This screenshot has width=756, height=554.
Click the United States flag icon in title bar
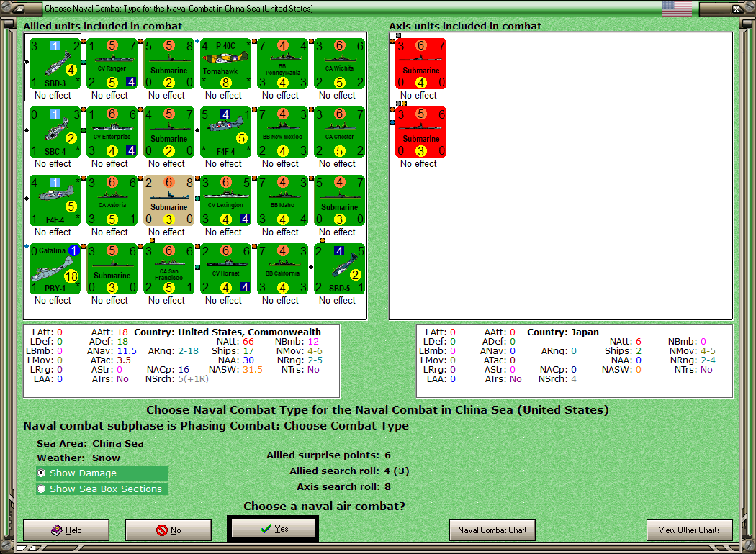[677, 8]
